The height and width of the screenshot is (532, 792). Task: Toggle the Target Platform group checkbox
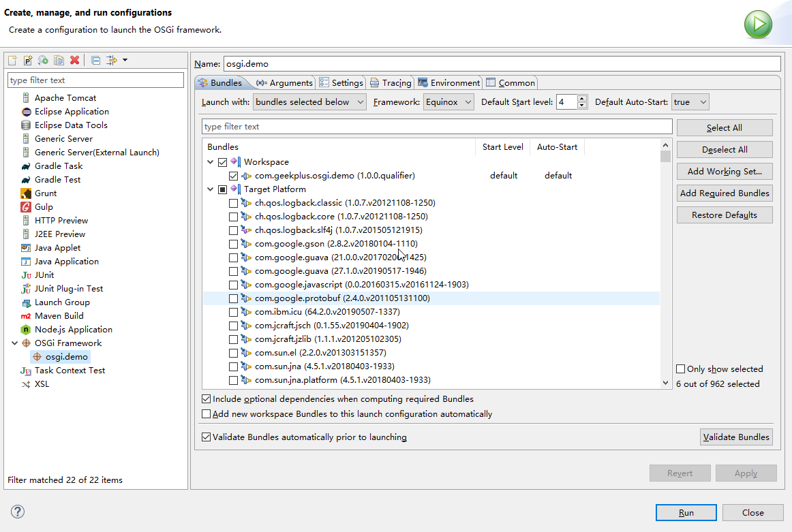[222, 189]
